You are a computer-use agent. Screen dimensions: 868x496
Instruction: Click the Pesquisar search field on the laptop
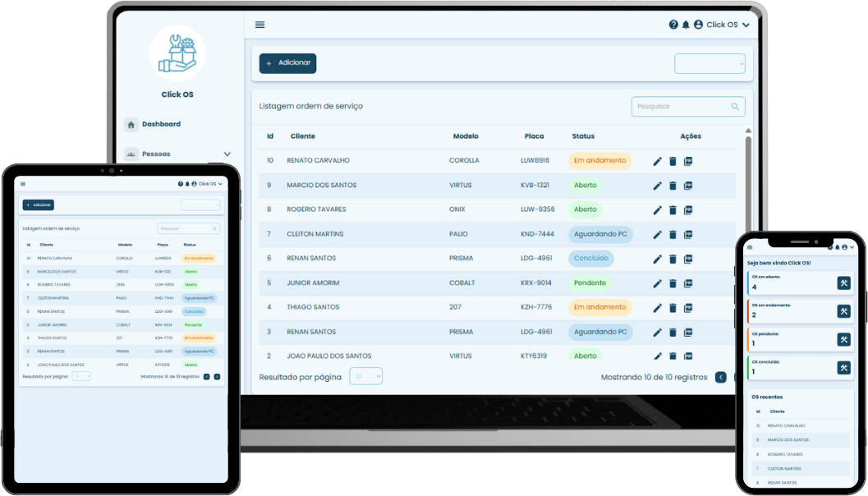[x=681, y=107]
